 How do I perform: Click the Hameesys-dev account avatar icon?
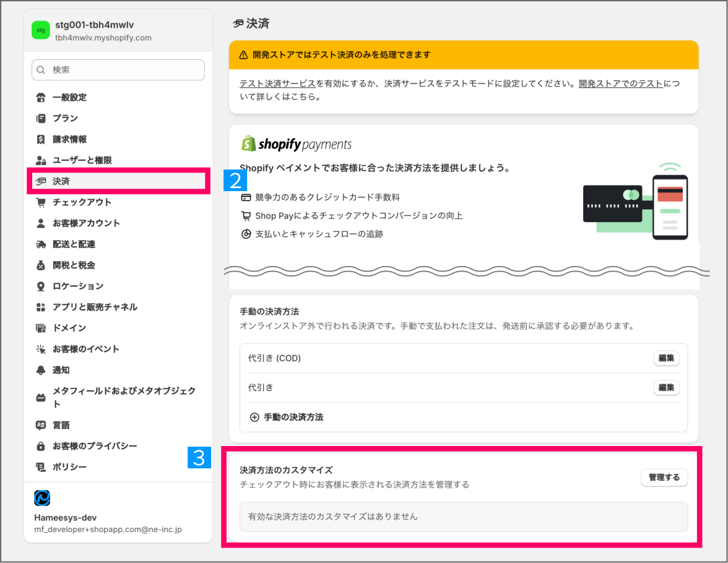(x=42, y=498)
